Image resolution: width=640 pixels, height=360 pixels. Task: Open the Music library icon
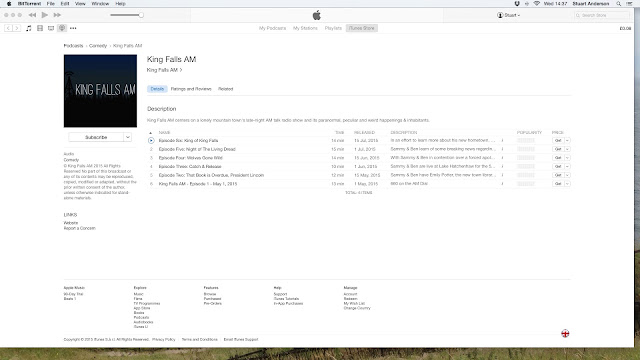(29, 28)
